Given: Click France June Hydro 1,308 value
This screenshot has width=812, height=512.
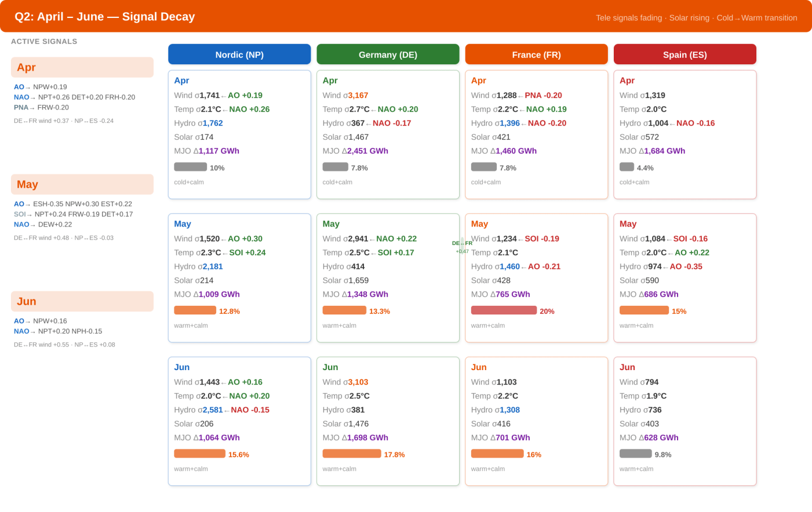Looking at the screenshot, I should click(509, 409).
